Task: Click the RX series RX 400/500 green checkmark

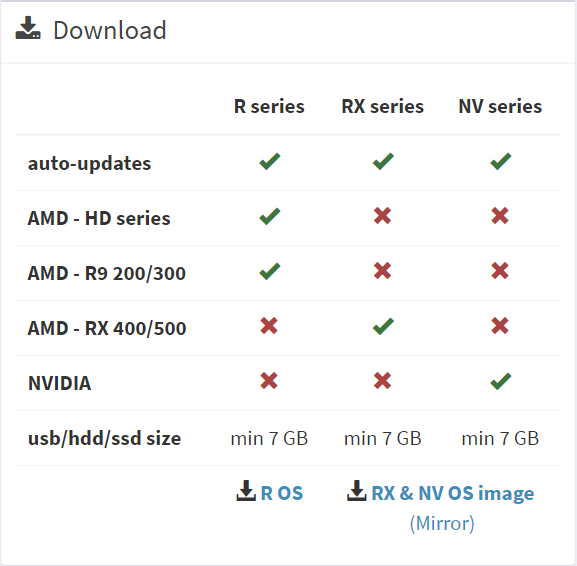Action: click(x=383, y=326)
